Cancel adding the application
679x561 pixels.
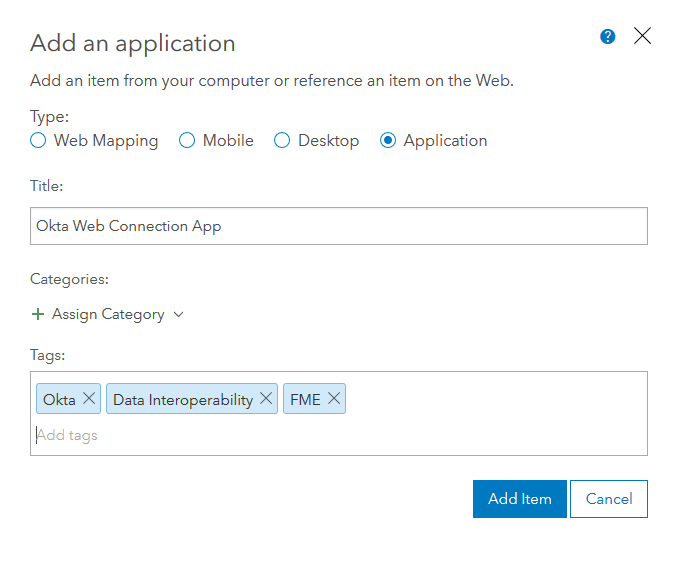(x=609, y=499)
